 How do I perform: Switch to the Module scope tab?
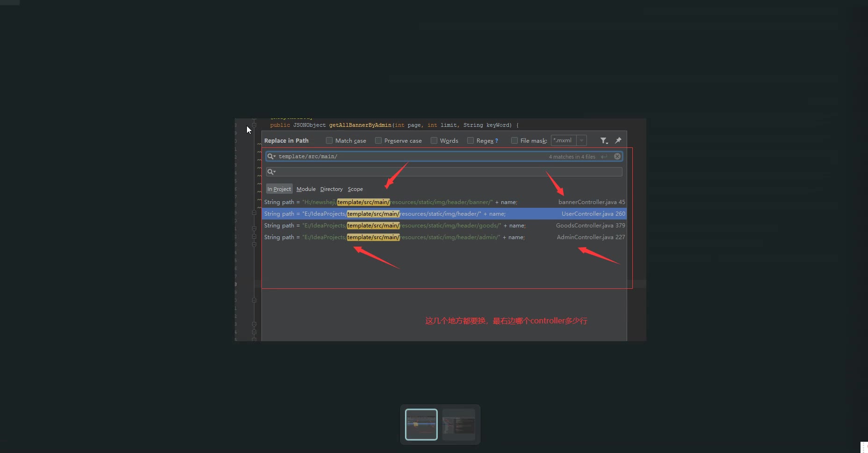pyautogui.click(x=306, y=189)
